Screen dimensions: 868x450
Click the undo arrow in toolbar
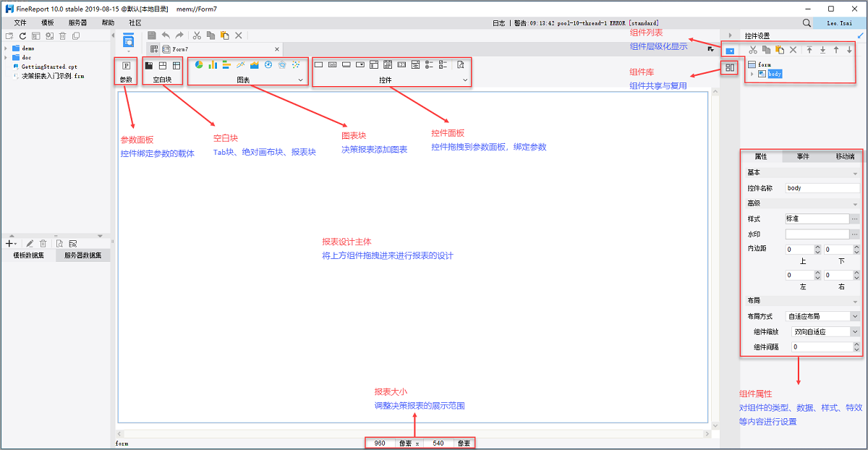tap(166, 35)
